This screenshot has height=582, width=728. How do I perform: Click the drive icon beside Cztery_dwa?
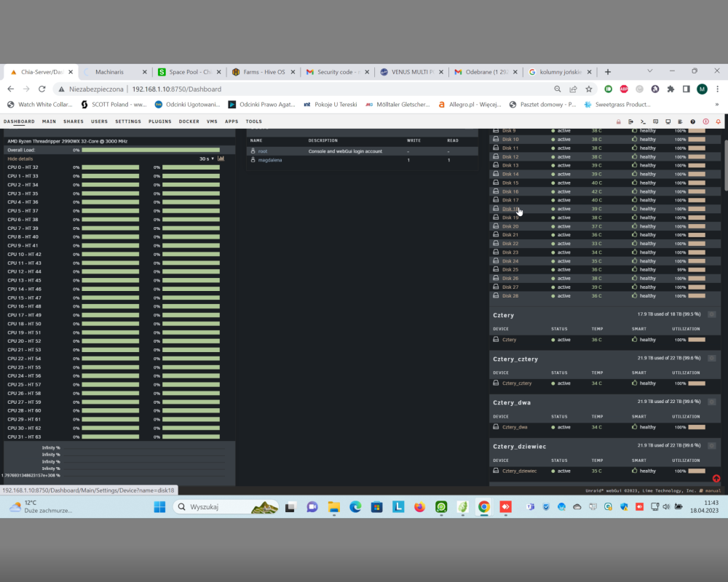pyautogui.click(x=496, y=427)
